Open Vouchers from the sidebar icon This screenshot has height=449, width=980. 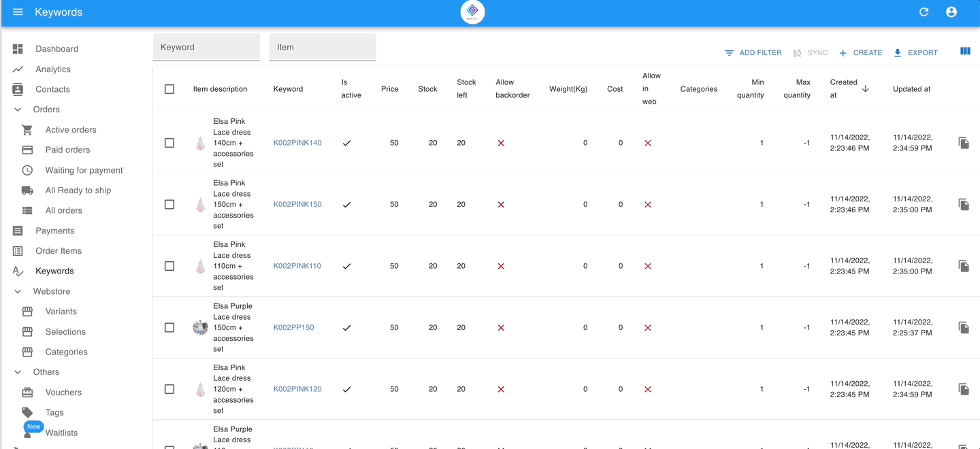(27, 392)
